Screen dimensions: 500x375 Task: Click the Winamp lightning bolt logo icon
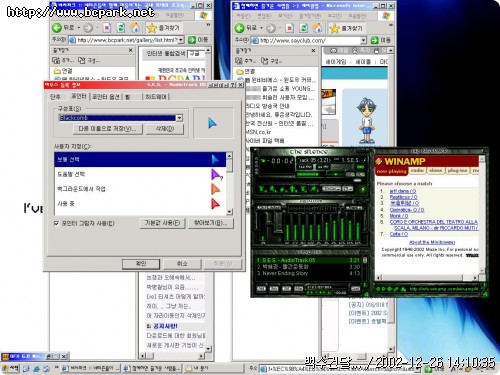378,162
